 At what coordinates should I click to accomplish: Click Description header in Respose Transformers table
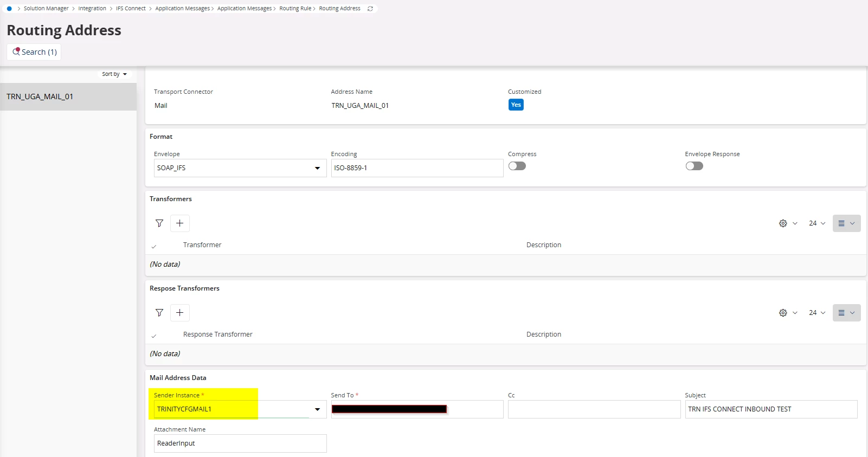click(x=544, y=334)
